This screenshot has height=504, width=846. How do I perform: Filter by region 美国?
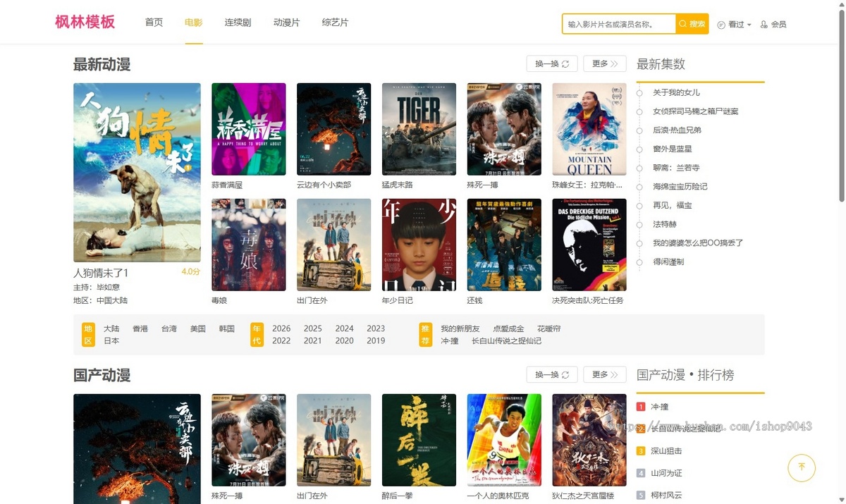(x=198, y=328)
